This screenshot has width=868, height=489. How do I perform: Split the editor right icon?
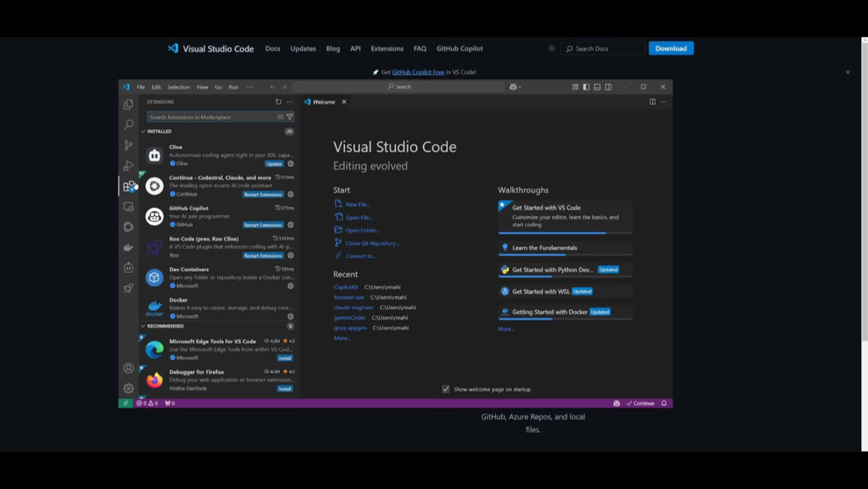click(652, 102)
